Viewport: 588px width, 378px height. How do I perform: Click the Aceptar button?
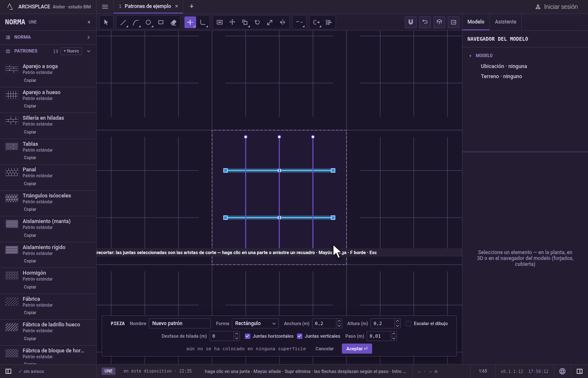[x=357, y=349]
